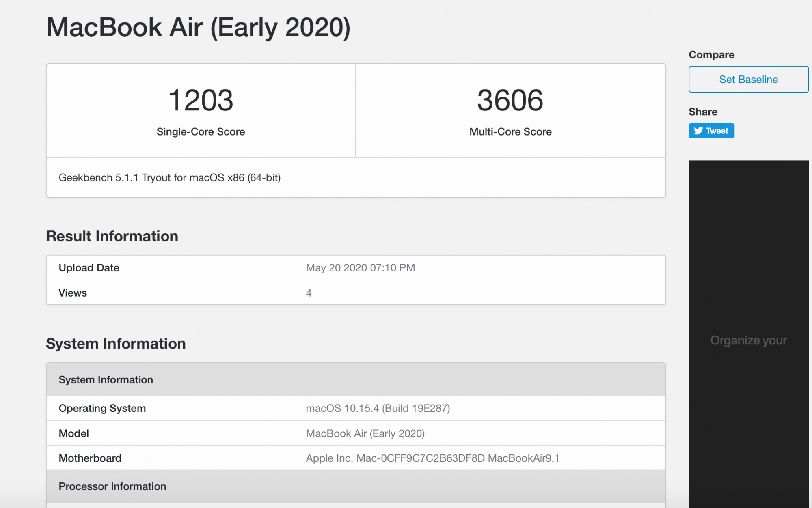812x508 pixels.
Task: Click the Set Baseline button
Action: click(x=748, y=80)
